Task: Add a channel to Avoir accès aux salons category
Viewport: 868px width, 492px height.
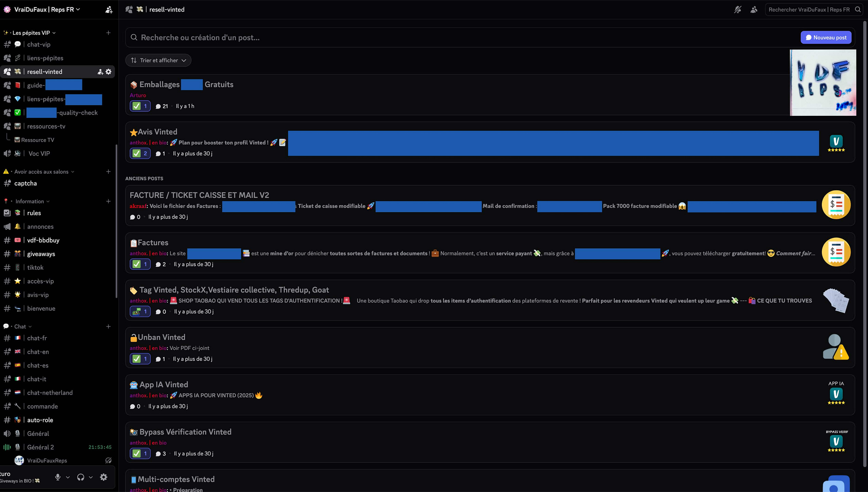Action: click(x=108, y=172)
